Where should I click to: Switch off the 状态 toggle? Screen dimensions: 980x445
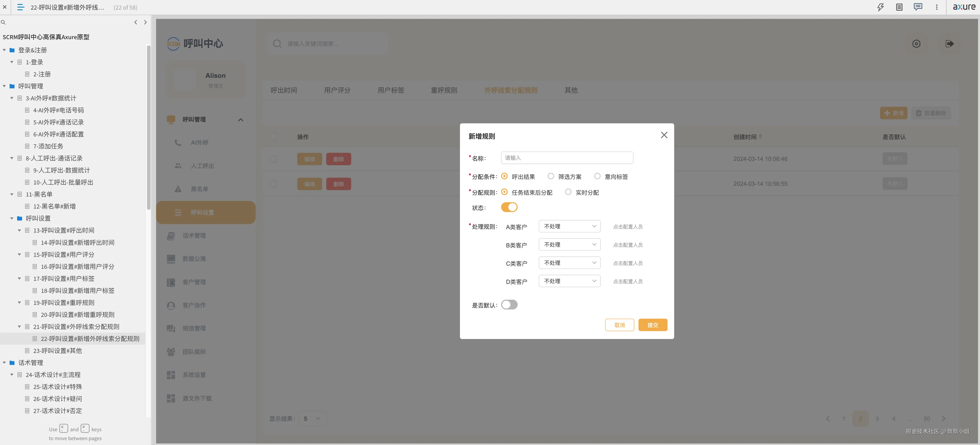[509, 208]
